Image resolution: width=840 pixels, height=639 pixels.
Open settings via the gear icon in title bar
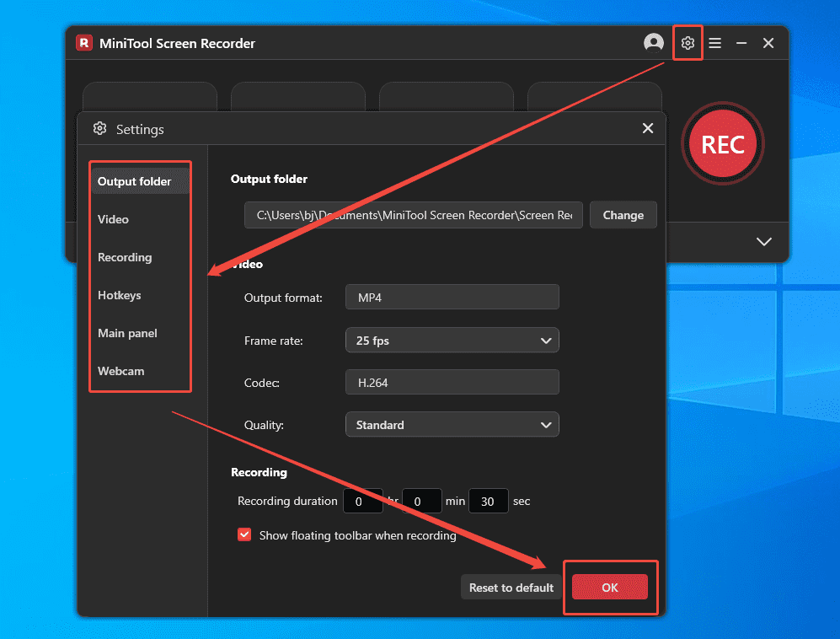(688, 43)
